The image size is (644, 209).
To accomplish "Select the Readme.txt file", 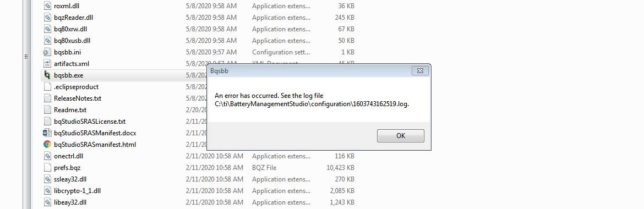I will coord(70,110).
